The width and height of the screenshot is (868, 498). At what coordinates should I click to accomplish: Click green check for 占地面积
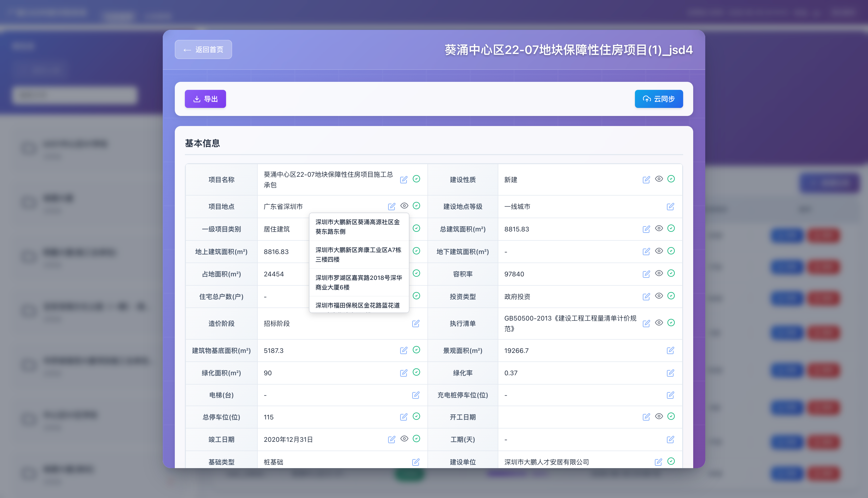(x=416, y=273)
